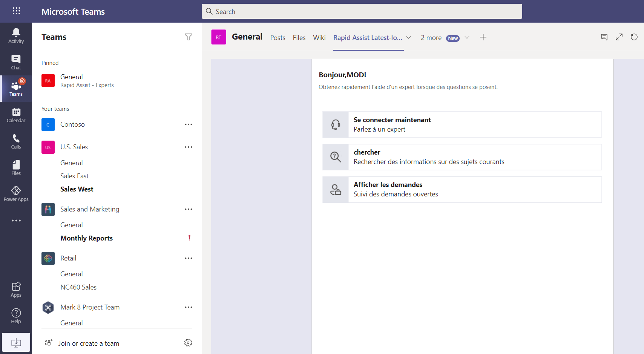Click the important alert on Monthly Reports
The height and width of the screenshot is (354, 644).
coord(189,238)
